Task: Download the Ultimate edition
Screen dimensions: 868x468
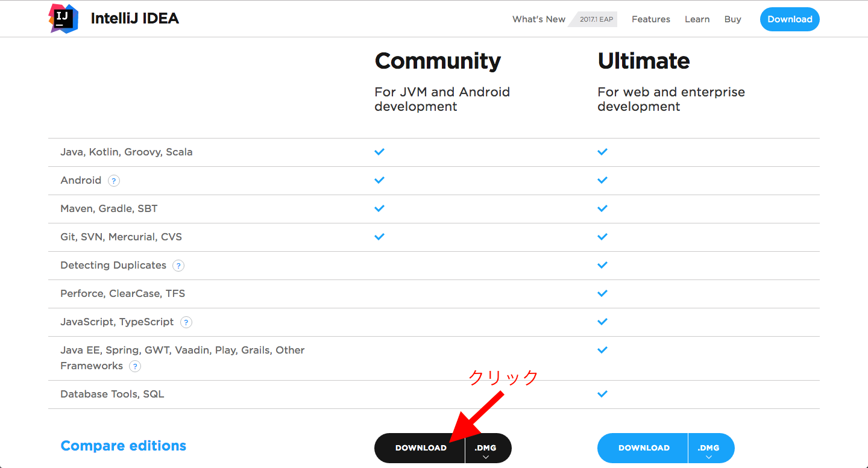Action: [643, 448]
